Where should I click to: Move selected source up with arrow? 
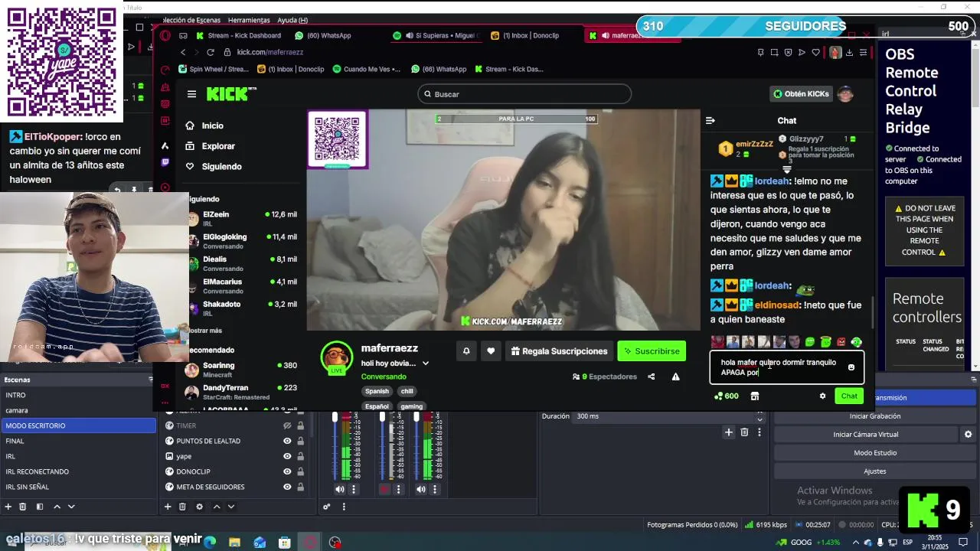[217, 507]
